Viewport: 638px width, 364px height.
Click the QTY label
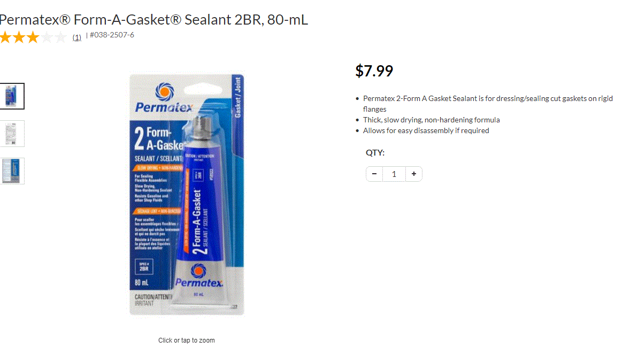click(375, 153)
